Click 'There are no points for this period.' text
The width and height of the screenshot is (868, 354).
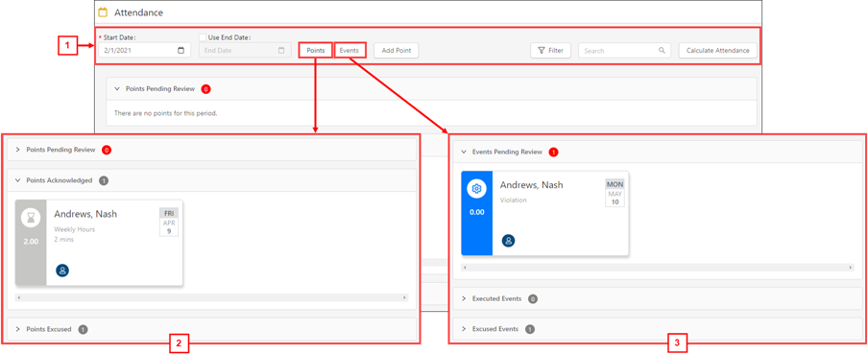[165, 113]
